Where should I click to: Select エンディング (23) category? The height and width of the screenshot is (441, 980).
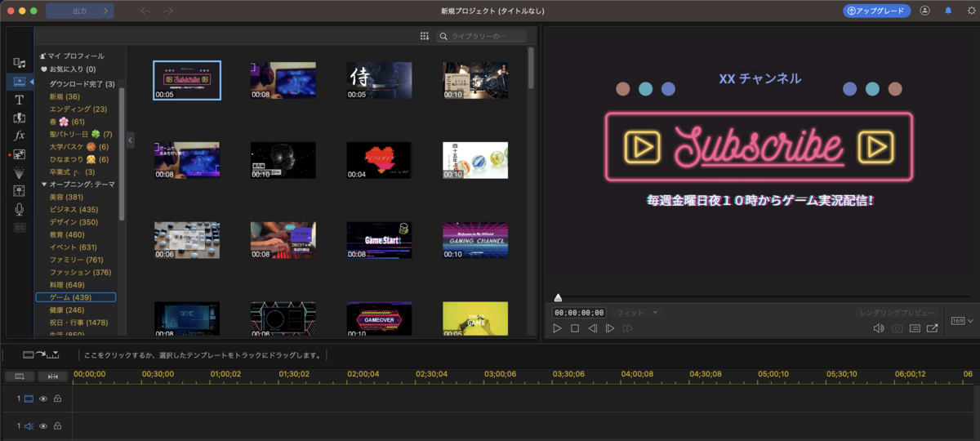point(78,109)
